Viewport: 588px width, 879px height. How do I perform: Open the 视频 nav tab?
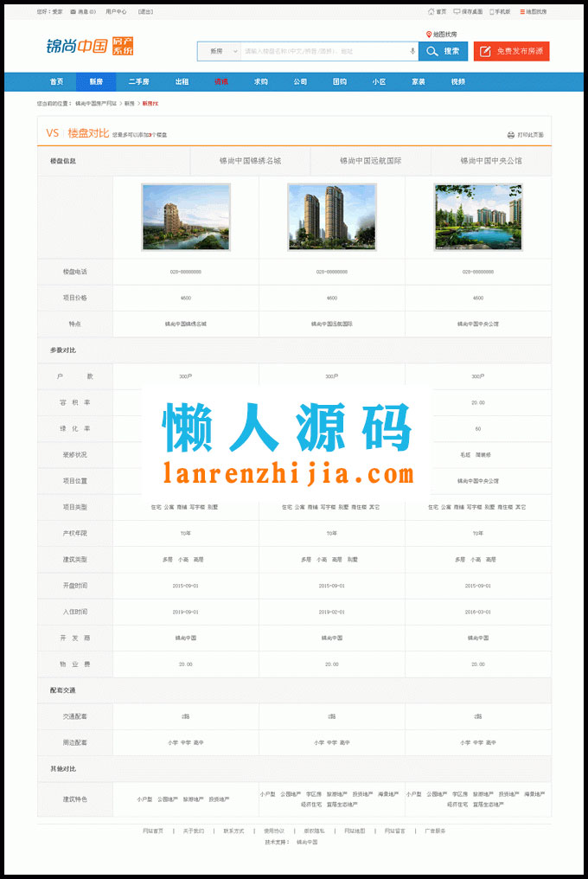click(x=458, y=82)
